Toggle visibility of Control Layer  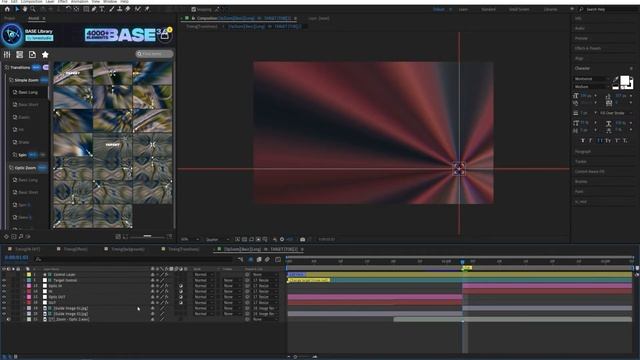click(4, 275)
